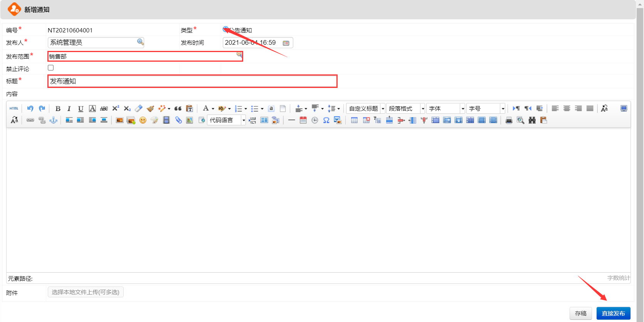
Task: Click 选择本地文件上传 attachment button
Action: click(86, 292)
